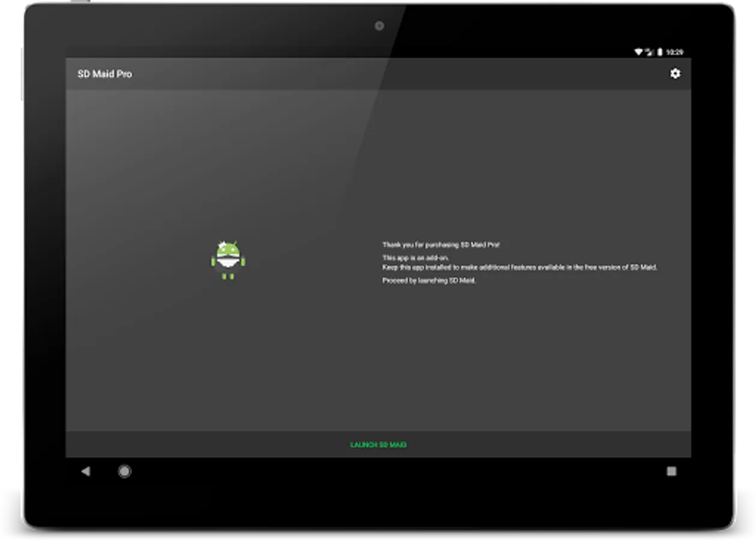Tap the clock showing 10:29

coord(674,52)
